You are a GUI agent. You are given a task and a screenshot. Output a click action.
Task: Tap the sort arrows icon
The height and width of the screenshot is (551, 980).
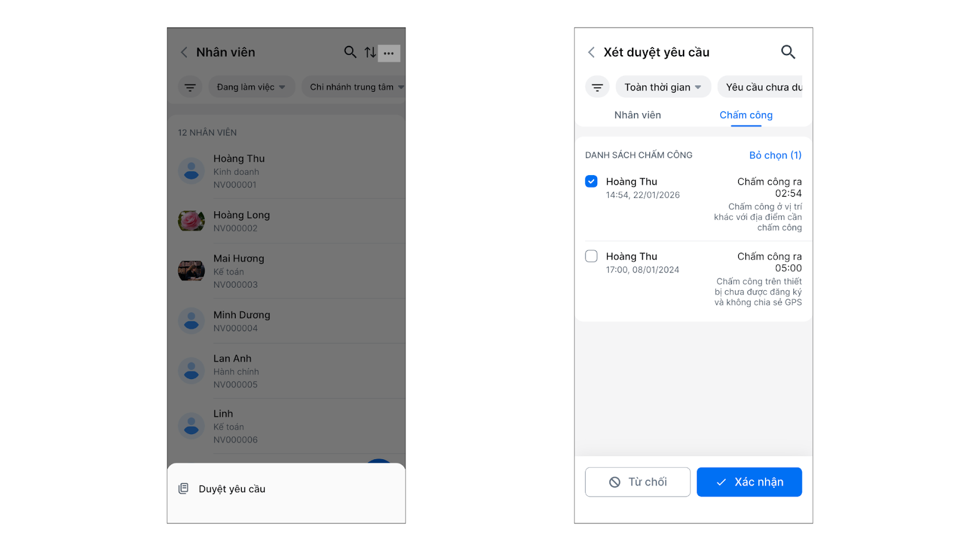coord(370,53)
